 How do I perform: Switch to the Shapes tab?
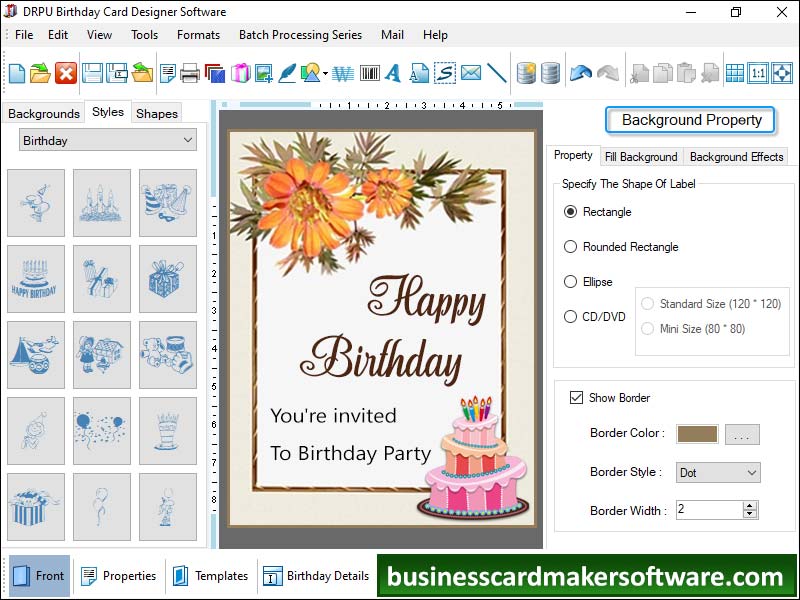156,114
